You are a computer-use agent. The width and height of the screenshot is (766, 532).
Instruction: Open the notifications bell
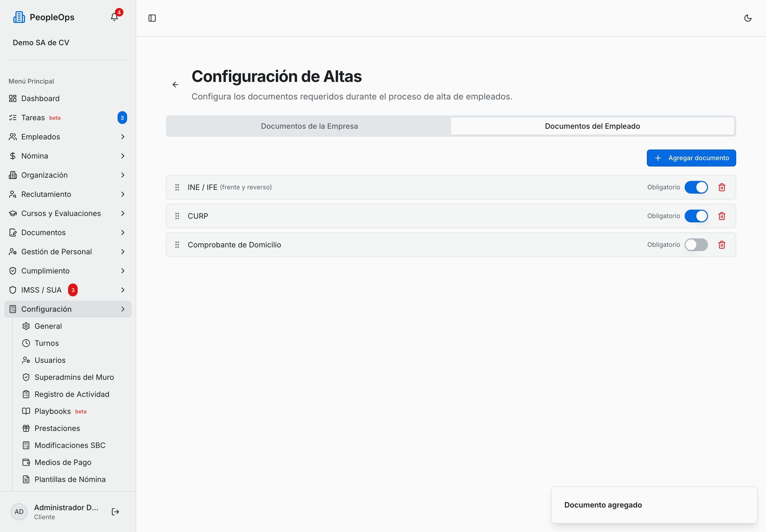(114, 17)
